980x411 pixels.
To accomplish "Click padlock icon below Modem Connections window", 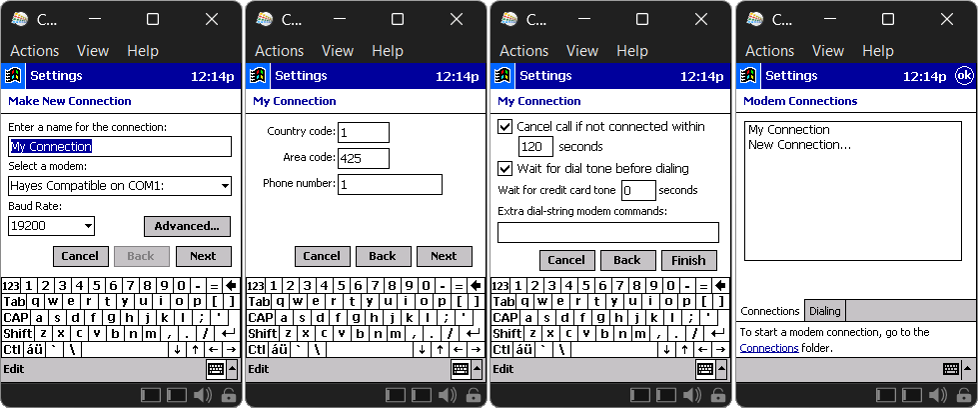I will (964, 395).
